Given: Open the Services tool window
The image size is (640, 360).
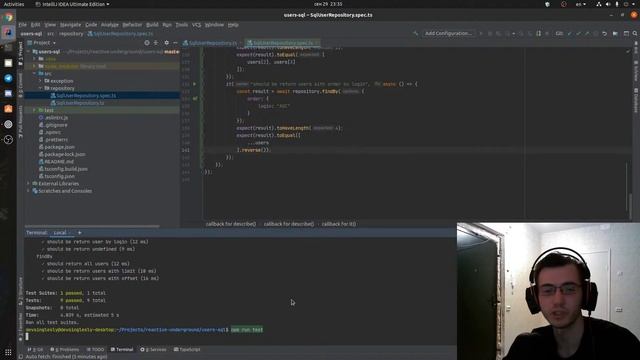Looking at the screenshot, I should click(x=153, y=349).
